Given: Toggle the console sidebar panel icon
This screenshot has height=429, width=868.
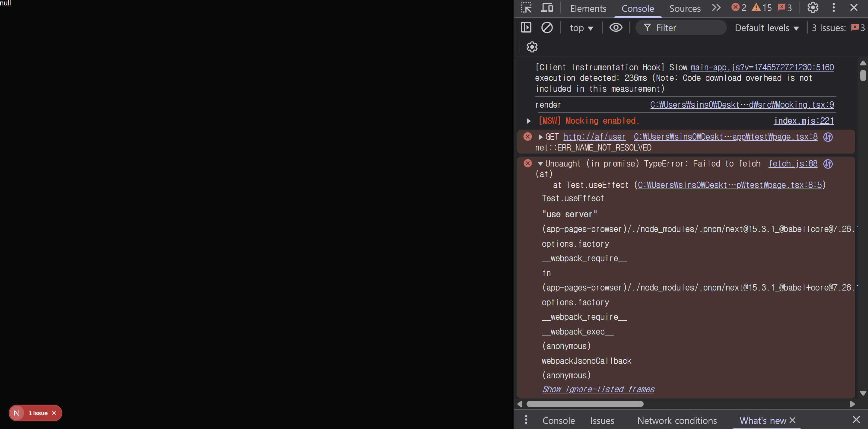Looking at the screenshot, I should click(526, 28).
